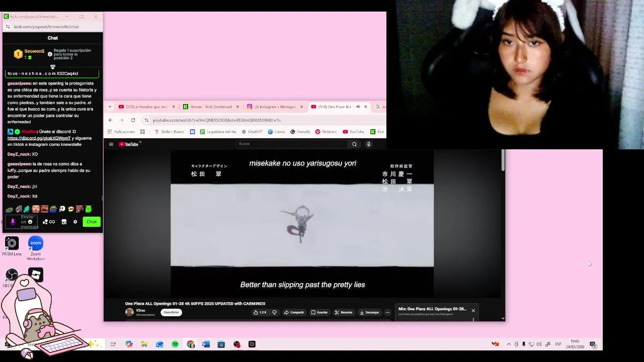Viewport: 644px width, 362px height.
Task: Mute the One Piece tab audio icon
Action: (x=358, y=107)
